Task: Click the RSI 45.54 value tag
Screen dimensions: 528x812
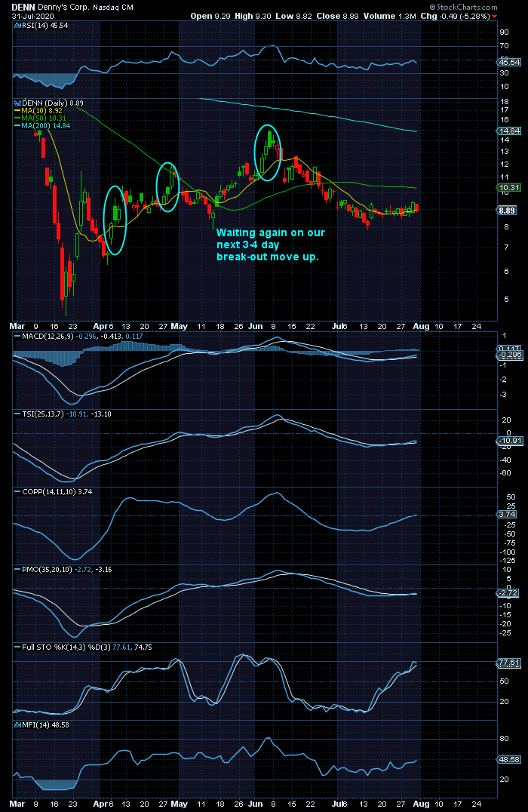Action: click(x=509, y=62)
